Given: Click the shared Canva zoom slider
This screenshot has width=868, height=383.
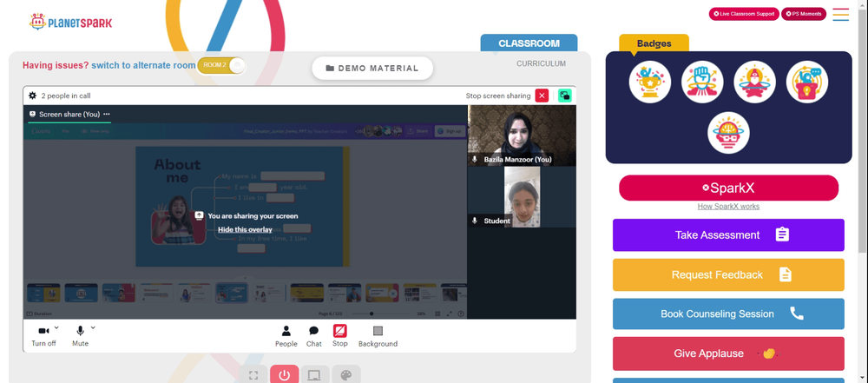Looking at the screenshot, I should (x=381, y=314).
